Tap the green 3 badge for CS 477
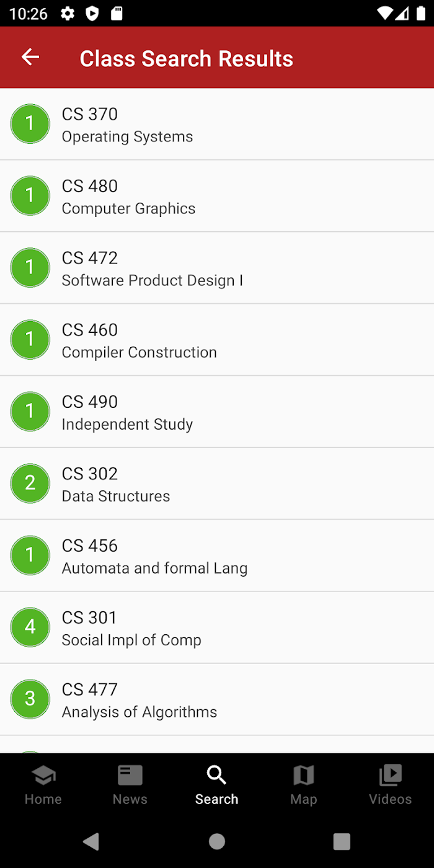The image size is (434, 868). click(x=30, y=699)
